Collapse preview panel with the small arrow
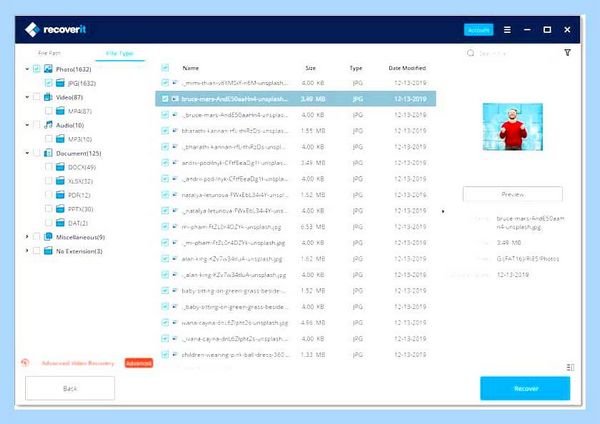This screenshot has width=600, height=424. click(x=443, y=211)
